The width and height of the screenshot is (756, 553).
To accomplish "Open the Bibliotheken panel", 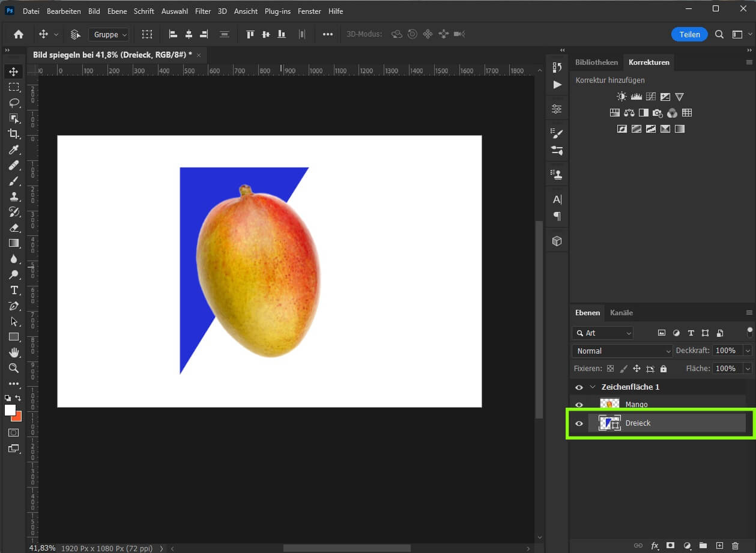I will [596, 62].
